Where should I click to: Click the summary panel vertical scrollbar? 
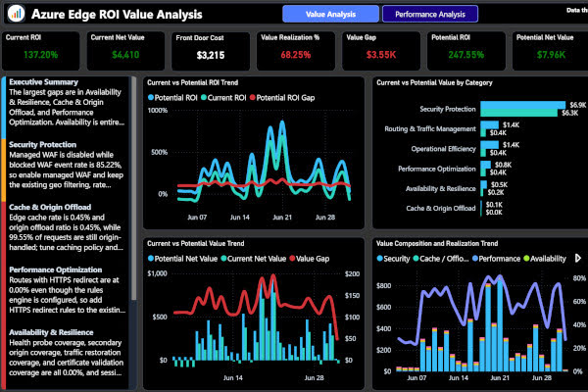coord(133,187)
